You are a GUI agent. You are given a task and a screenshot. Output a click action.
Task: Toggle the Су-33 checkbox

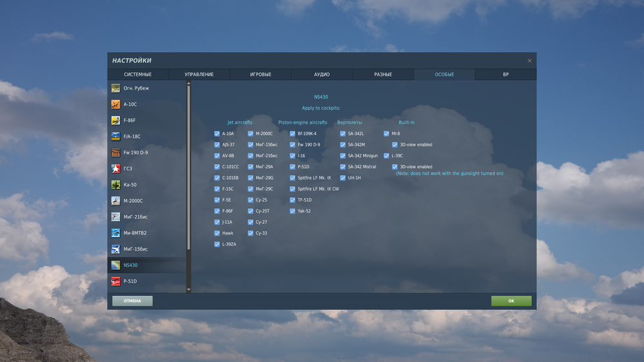(x=251, y=233)
